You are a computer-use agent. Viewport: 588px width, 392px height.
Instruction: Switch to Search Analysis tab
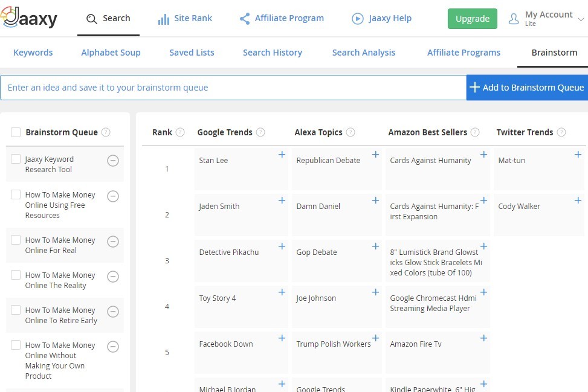click(363, 53)
